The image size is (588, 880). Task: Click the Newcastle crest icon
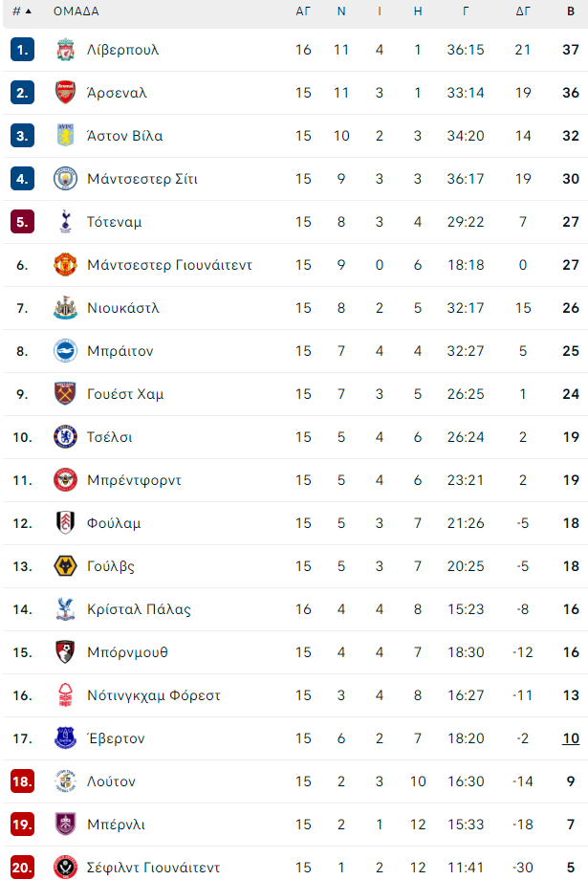65,308
